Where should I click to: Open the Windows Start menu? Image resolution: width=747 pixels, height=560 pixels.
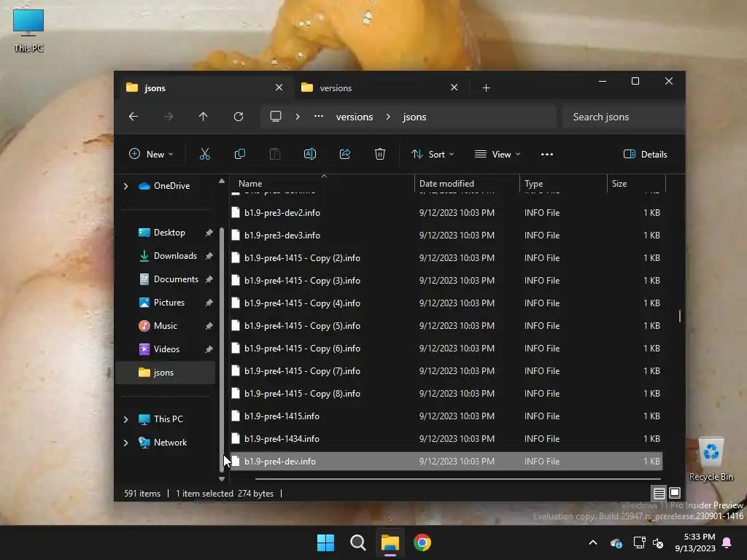coord(326,542)
